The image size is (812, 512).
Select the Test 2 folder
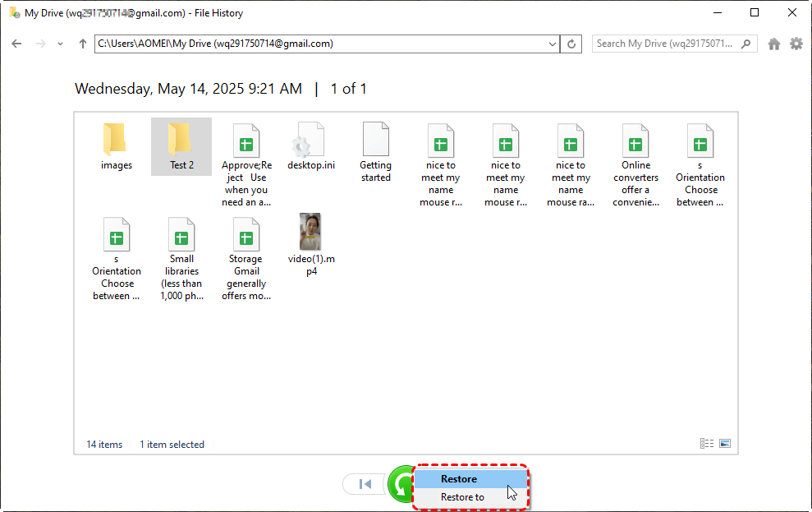pos(181,146)
